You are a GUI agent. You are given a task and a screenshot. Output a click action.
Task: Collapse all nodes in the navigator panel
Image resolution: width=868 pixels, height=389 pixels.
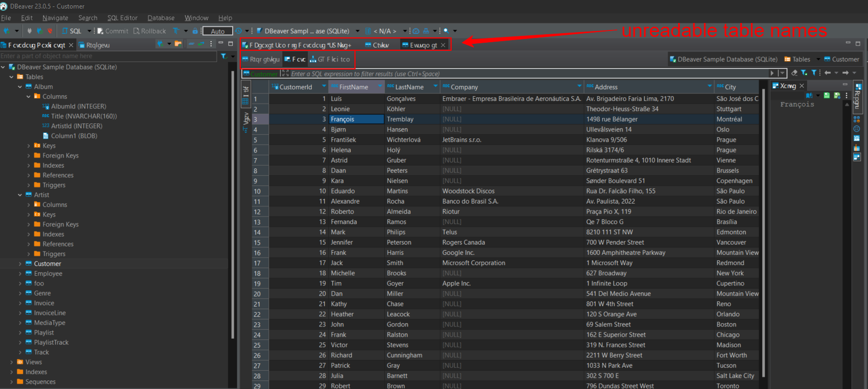(192, 44)
